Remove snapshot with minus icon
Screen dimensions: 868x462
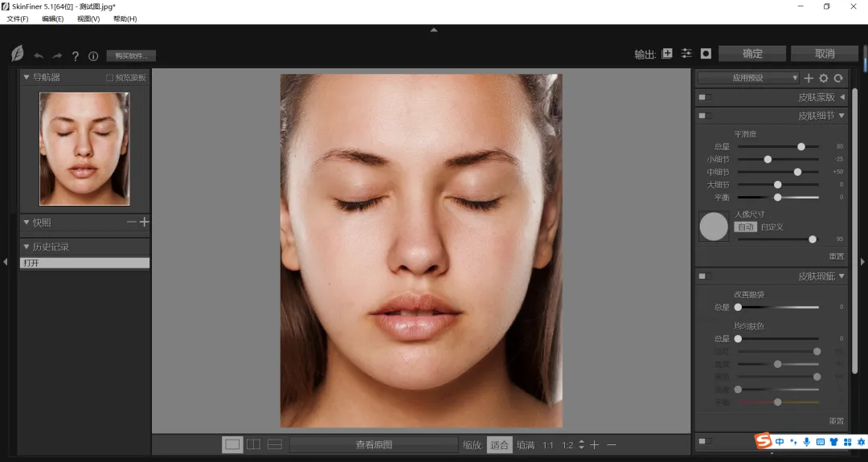coord(131,222)
